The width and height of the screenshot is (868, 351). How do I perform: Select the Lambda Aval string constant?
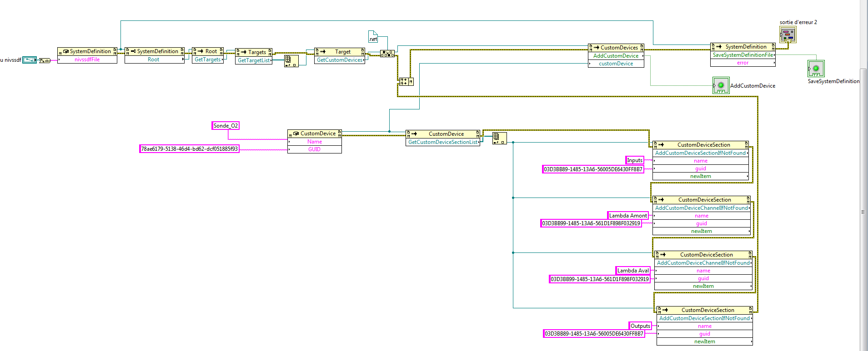633,271
